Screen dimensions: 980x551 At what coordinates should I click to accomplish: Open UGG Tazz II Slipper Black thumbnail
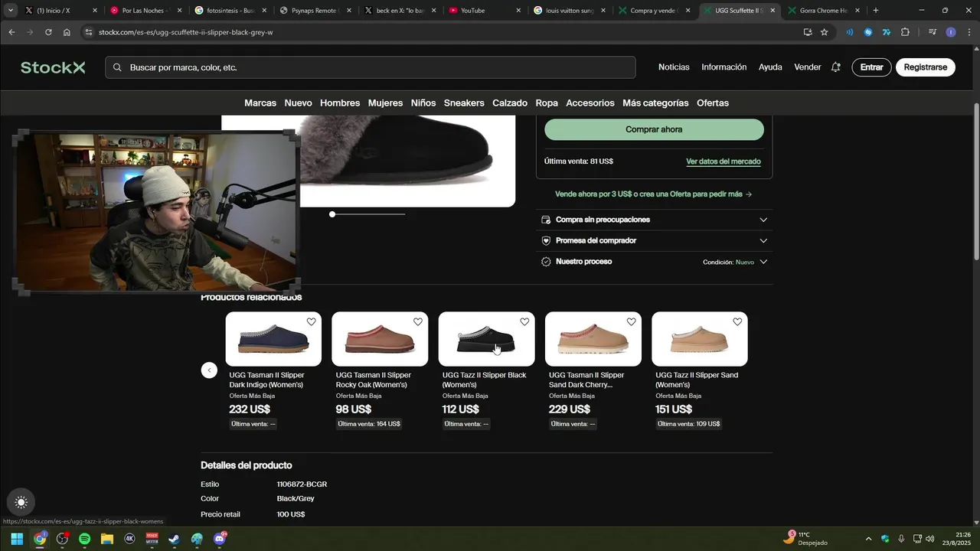486,339
